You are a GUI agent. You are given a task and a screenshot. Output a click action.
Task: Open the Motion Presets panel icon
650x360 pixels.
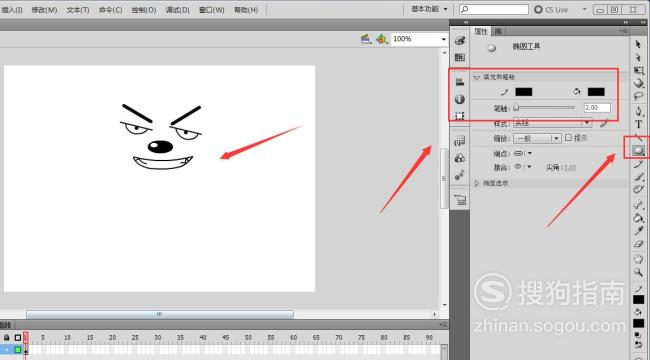[x=460, y=175]
